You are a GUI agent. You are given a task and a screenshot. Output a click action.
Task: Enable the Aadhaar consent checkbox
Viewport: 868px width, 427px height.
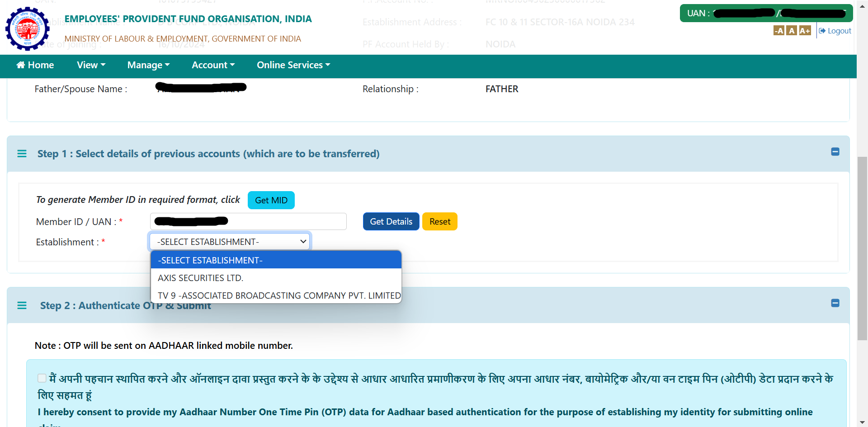42,378
